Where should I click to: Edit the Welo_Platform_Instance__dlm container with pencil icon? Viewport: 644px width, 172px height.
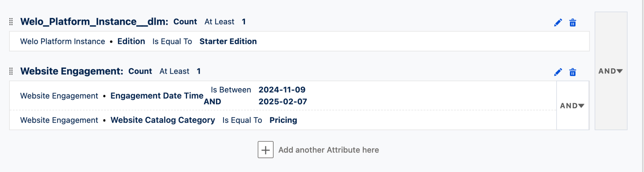(x=558, y=23)
